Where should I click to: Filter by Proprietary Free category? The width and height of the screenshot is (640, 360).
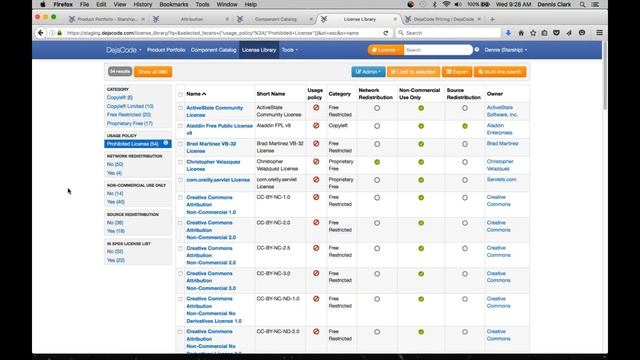click(x=130, y=123)
